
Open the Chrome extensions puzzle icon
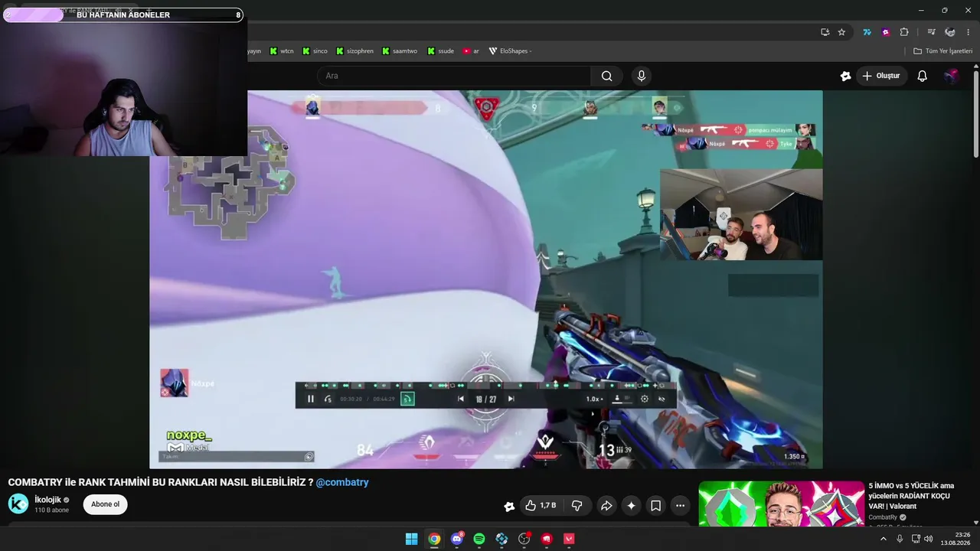pyautogui.click(x=904, y=32)
